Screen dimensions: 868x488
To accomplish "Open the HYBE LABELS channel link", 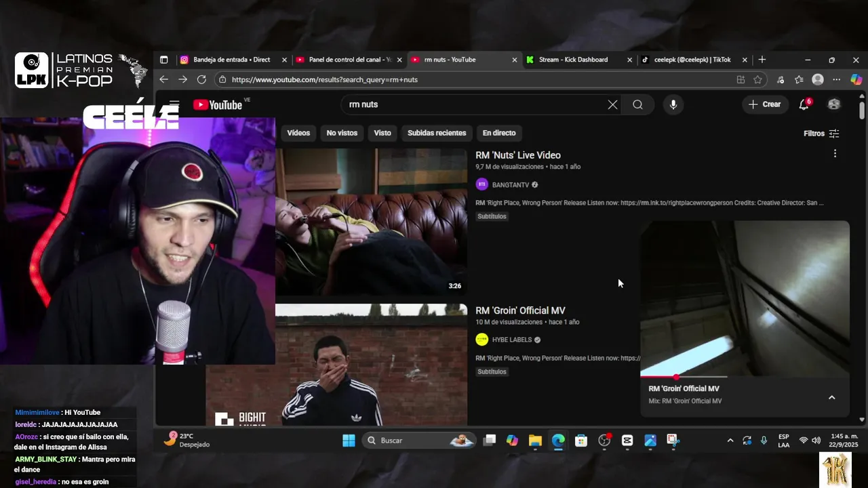I will point(512,340).
